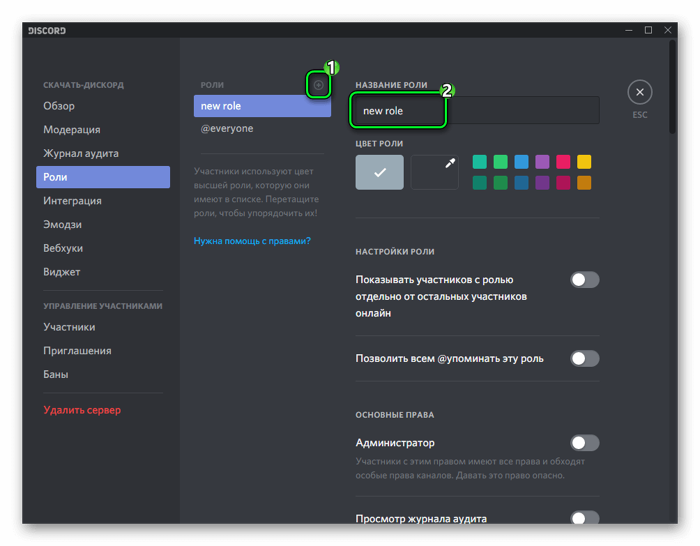Click the role name input field
Image resolution: width=700 pixels, height=546 pixels.
click(477, 110)
